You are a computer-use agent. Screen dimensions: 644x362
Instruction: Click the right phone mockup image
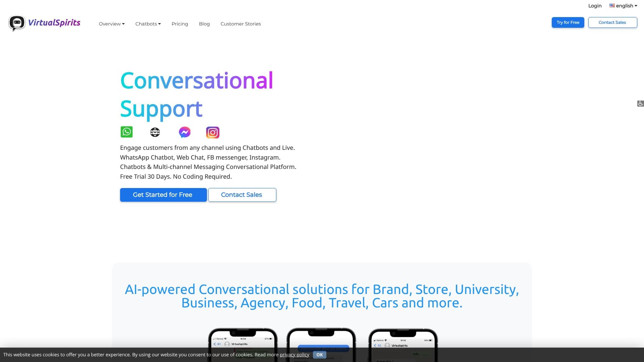tap(403, 345)
